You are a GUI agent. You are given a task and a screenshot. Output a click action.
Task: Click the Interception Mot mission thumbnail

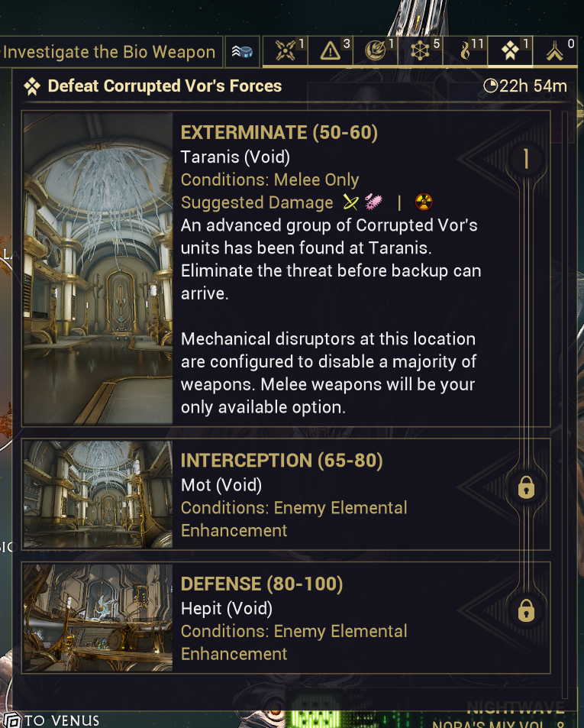98,494
